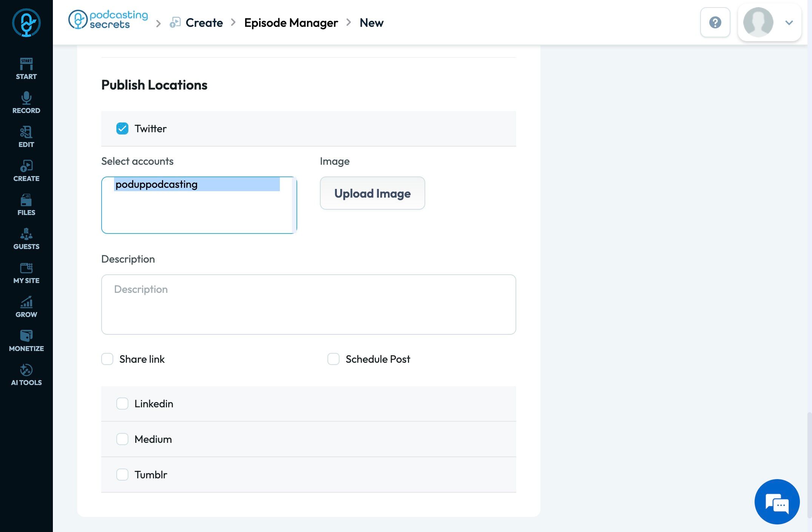Screen dimensions: 812x532
Task: Select poduppodcasting in accounts list
Action: pos(157,184)
